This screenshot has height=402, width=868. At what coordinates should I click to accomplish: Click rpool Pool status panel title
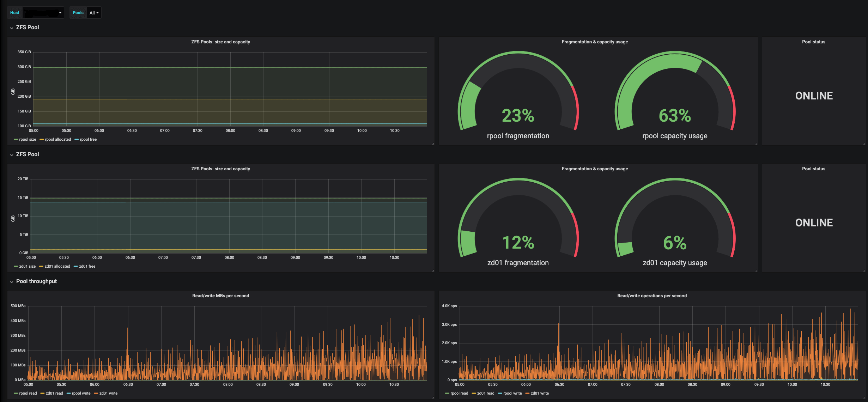tap(813, 42)
